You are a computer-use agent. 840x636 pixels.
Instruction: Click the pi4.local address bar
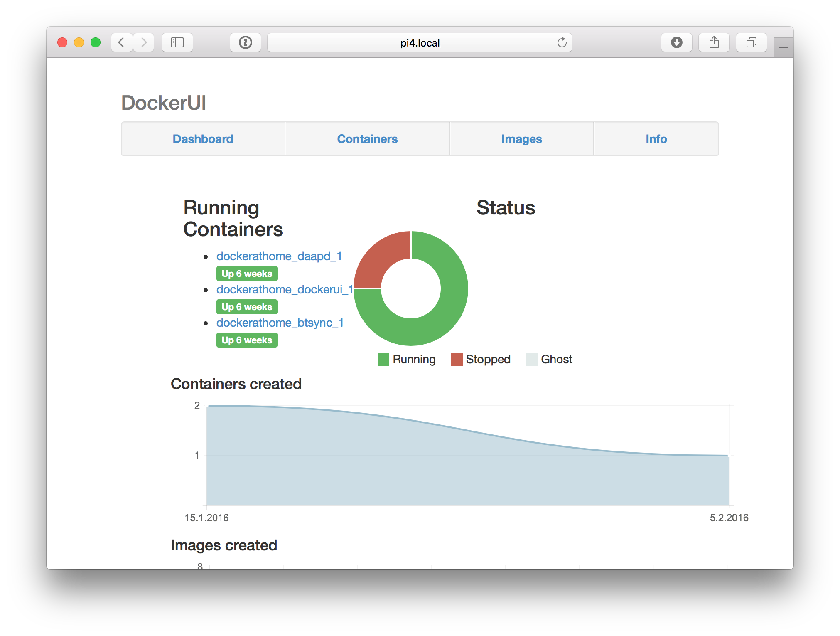(420, 42)
